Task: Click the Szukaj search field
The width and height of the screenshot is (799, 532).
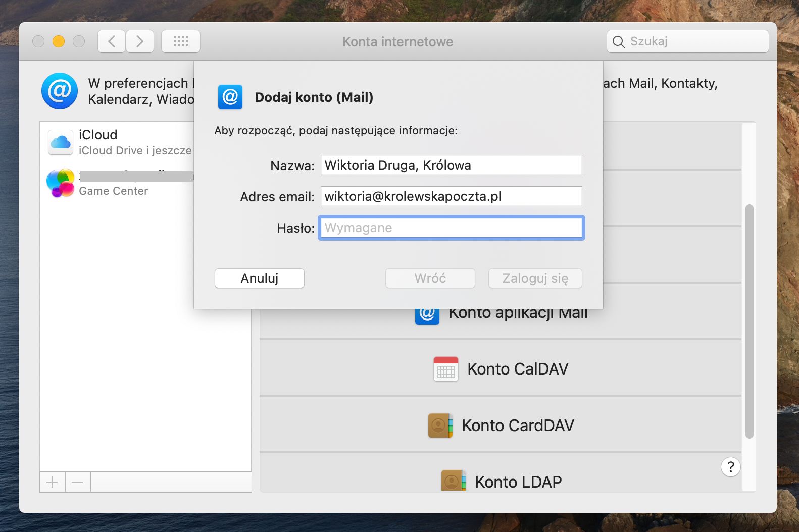Action: tap(688, 41)
